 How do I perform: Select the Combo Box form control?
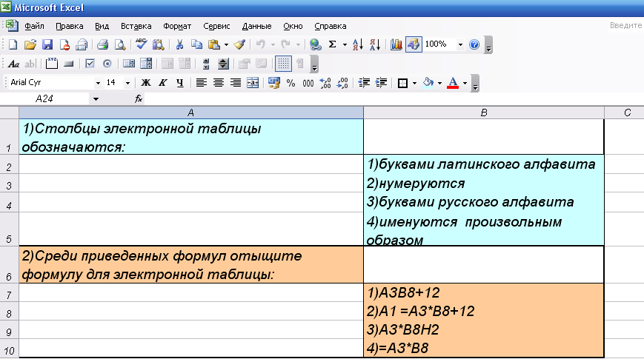click(x=146, y=64)
